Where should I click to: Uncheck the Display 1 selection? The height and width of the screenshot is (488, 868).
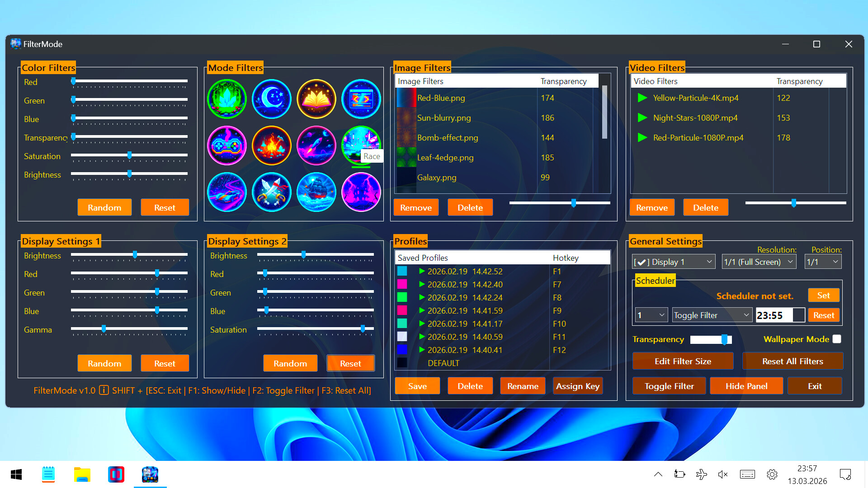tap(642, 262)
